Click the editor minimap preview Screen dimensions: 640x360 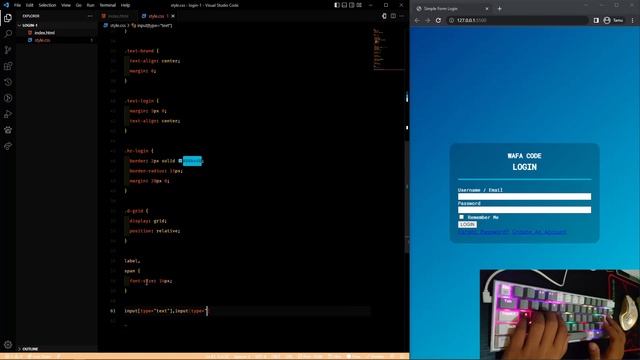tap(389, 49)
